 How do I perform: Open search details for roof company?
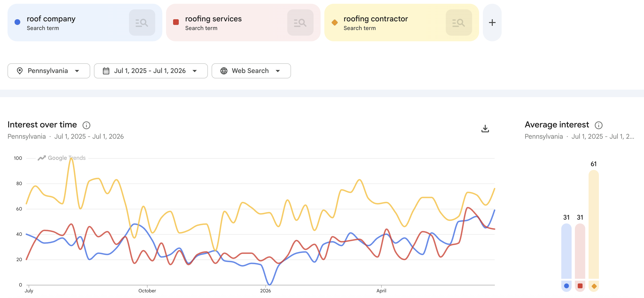(142, 23)
